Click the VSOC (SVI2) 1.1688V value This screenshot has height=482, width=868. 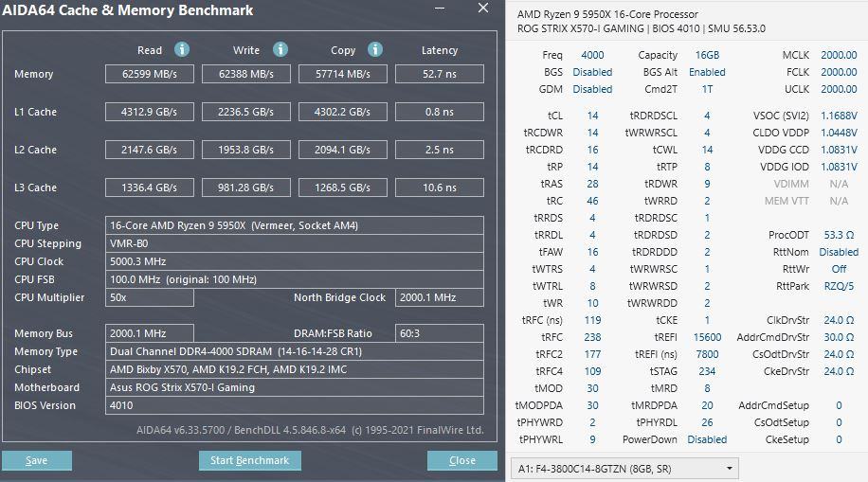(839, 116)
